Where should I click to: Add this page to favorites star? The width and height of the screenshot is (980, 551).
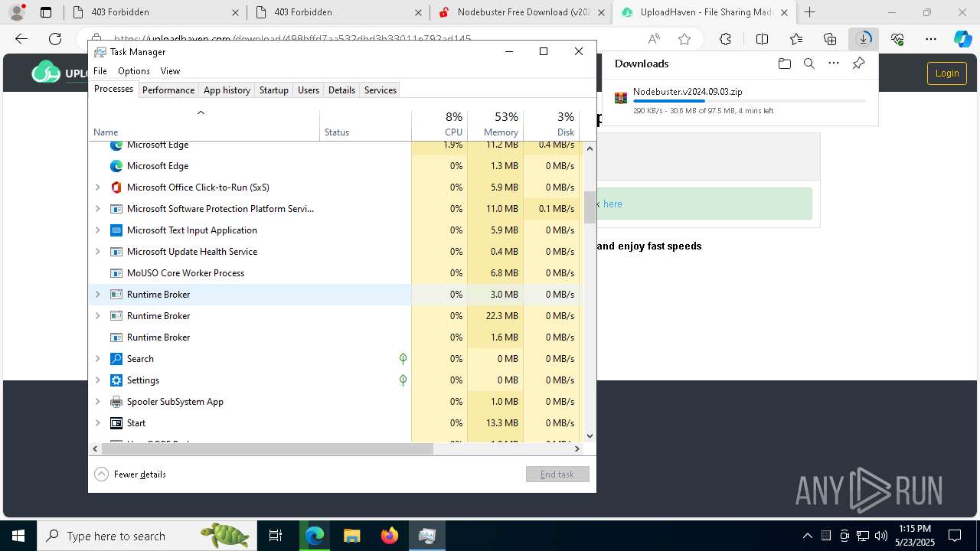tap(684, 39)
